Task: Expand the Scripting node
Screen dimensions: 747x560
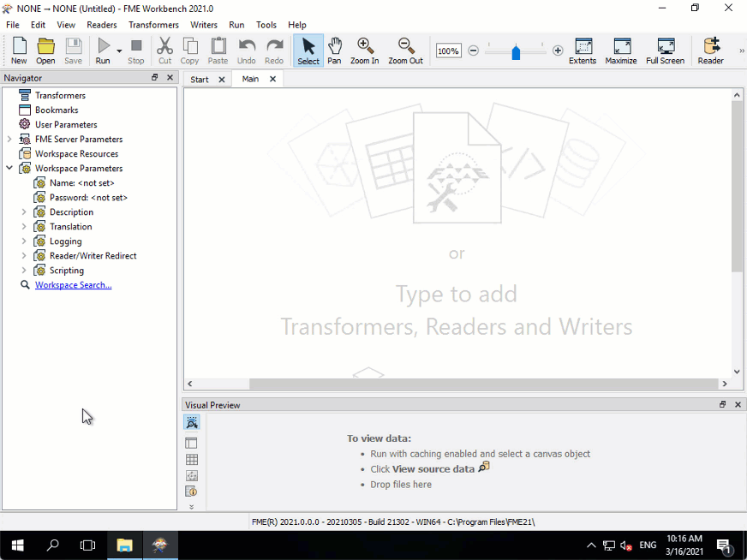Action: pos(24,271)
